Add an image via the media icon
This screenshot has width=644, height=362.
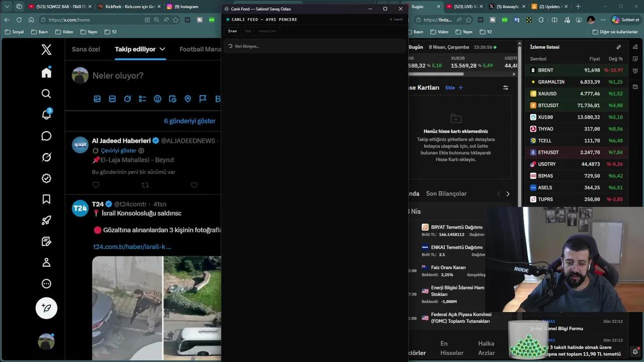click(97, 99)
